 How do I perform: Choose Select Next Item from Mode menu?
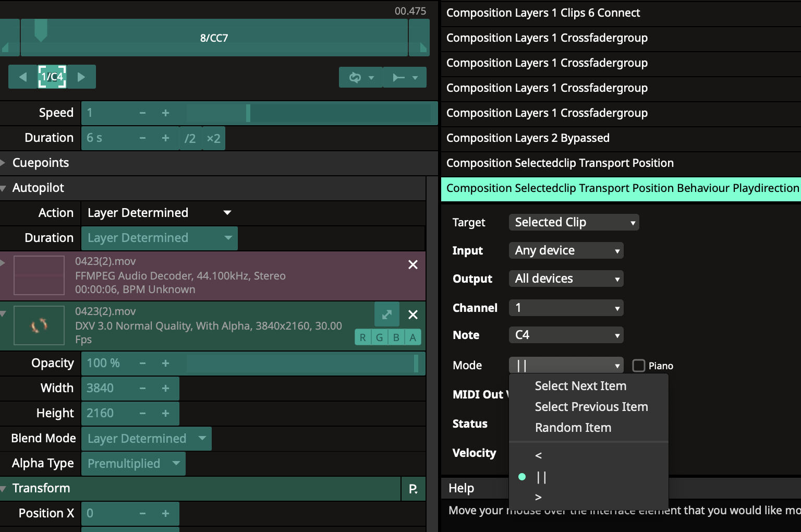[x=580, y=386]
